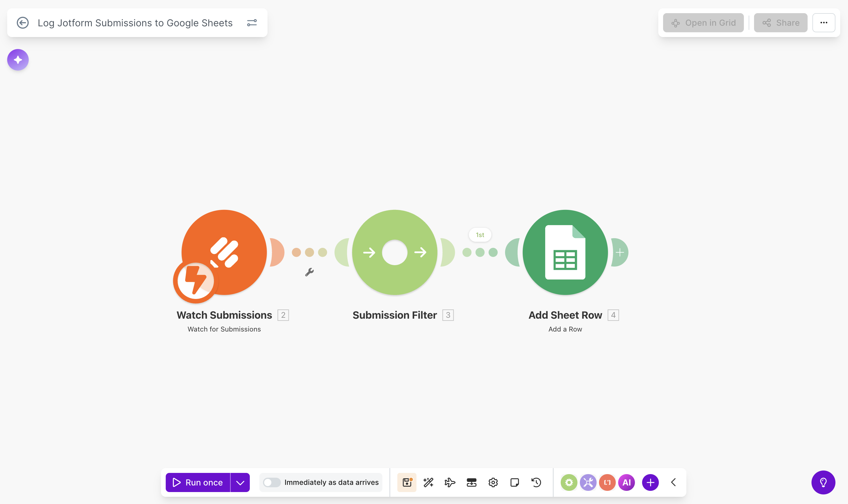Image resolution: width=848 pixels, height=504 pixels.
Task: Select the Submission Filter router module
Action: click(x=395, y=252)
